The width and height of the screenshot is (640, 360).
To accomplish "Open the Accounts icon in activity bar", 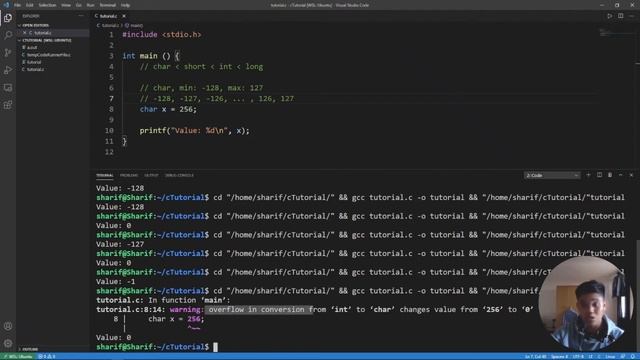I will (8, 326).
